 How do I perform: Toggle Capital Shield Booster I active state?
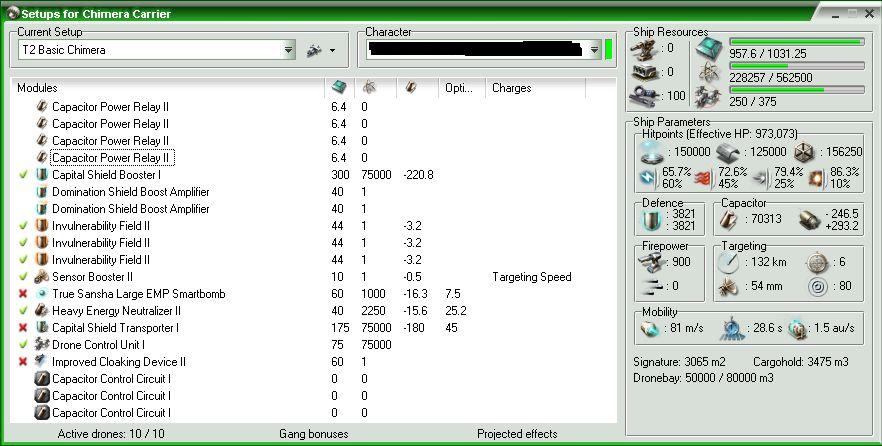[x=23, y=175]
